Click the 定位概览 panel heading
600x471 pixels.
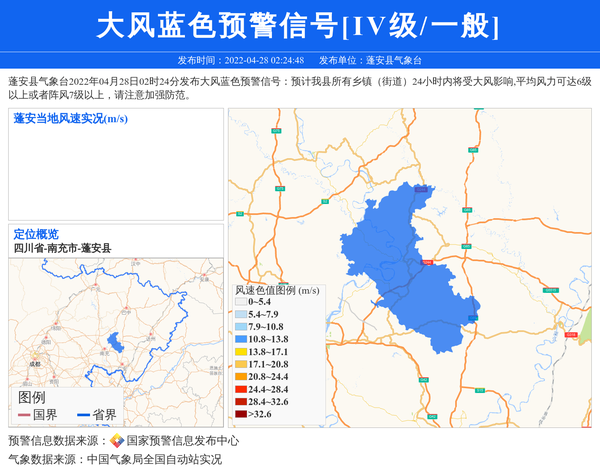tap(36, 234)
